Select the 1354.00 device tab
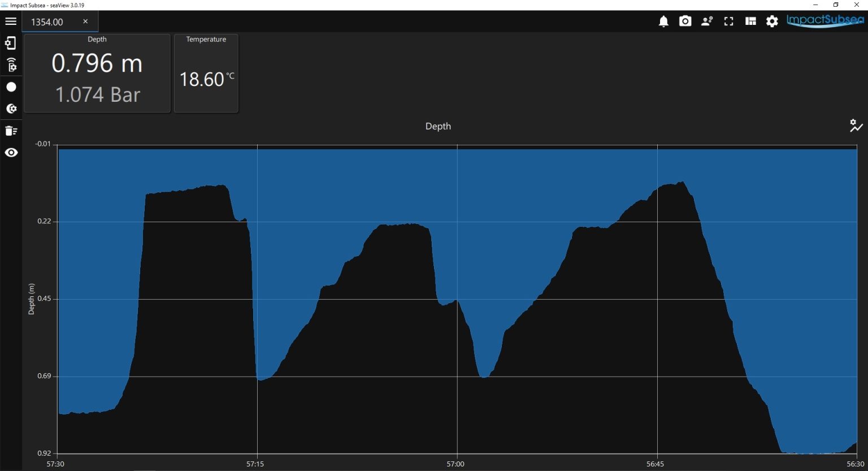The image size is (868, 471). (47, 22)
